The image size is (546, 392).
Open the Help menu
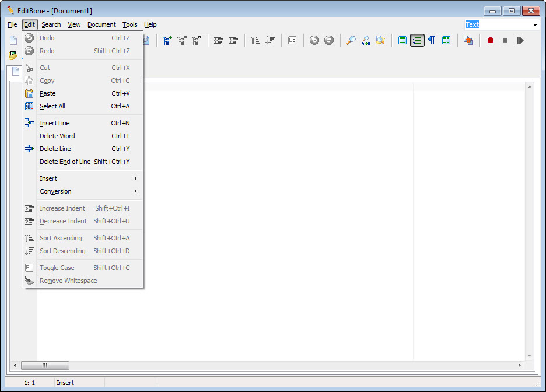150,24
